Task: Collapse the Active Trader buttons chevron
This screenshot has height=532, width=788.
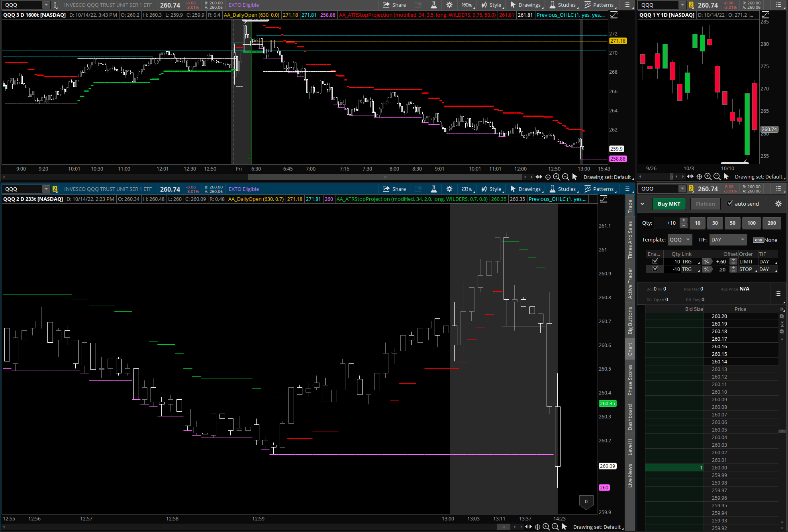Action: point(642,204)
